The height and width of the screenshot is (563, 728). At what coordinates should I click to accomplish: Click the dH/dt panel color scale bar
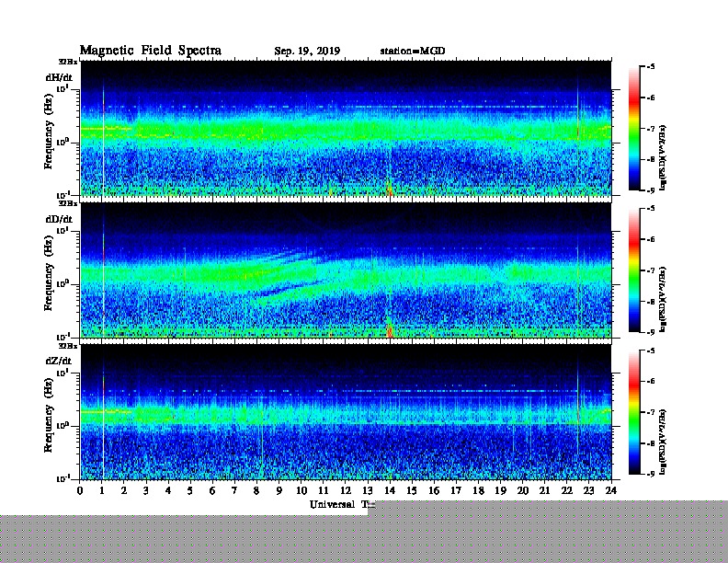tap(633, 128)
